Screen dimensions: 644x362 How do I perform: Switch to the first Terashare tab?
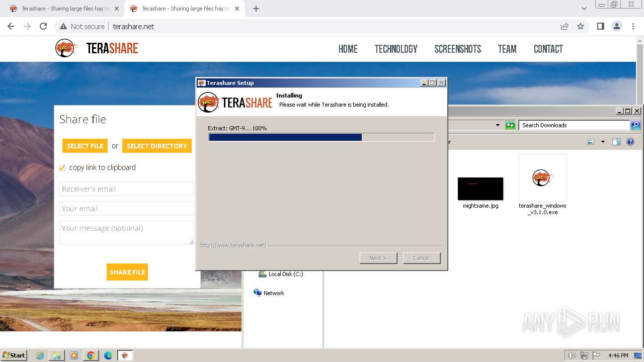pos(64,9)
